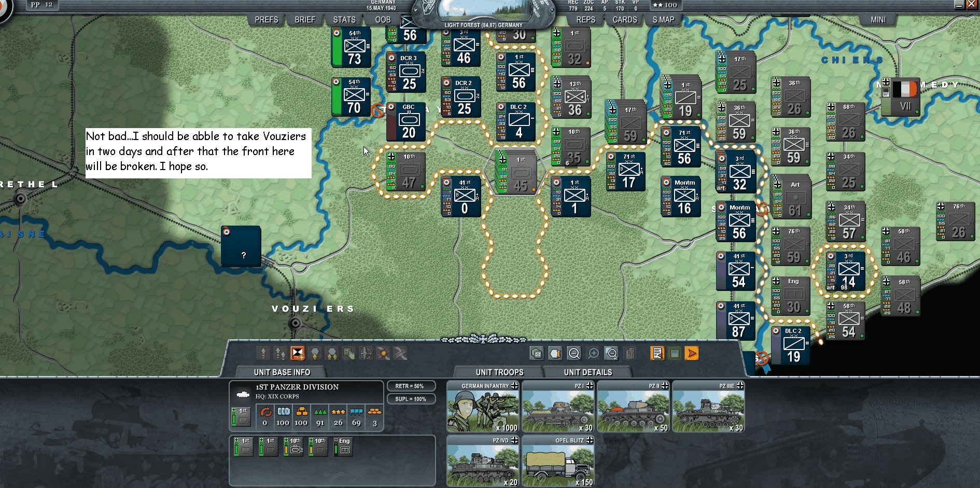Select the Montm unit showing strength 16
Viewport: 980px width, 488px height.
pyautogui.click(x=681, y=197)
